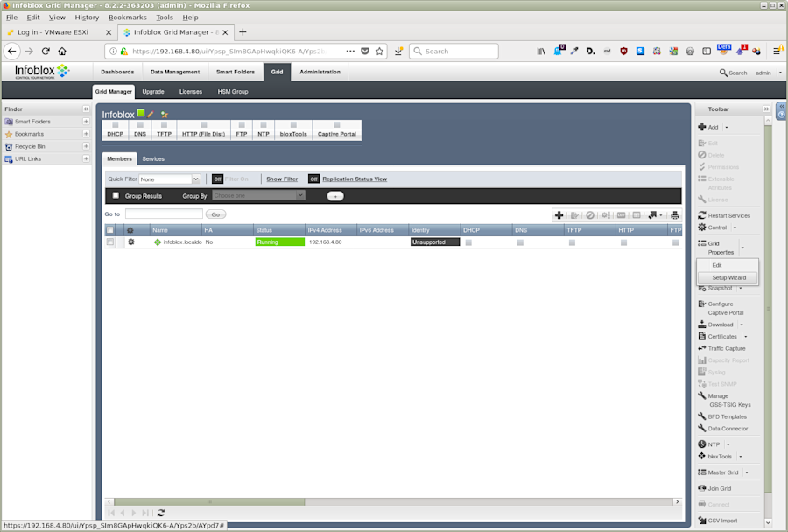Switch to the Licenses sub-tab
The width and height of the screenshot is (788, 532).
point(191,91)
